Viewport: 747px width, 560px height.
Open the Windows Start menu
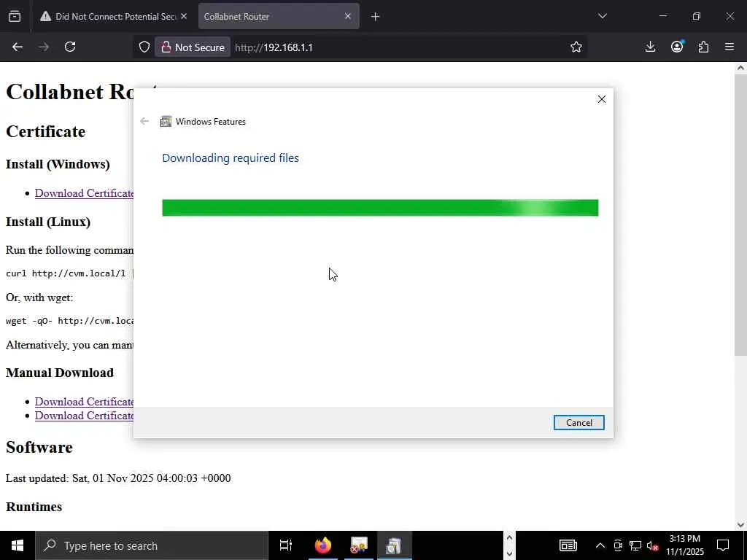(18, 545)
